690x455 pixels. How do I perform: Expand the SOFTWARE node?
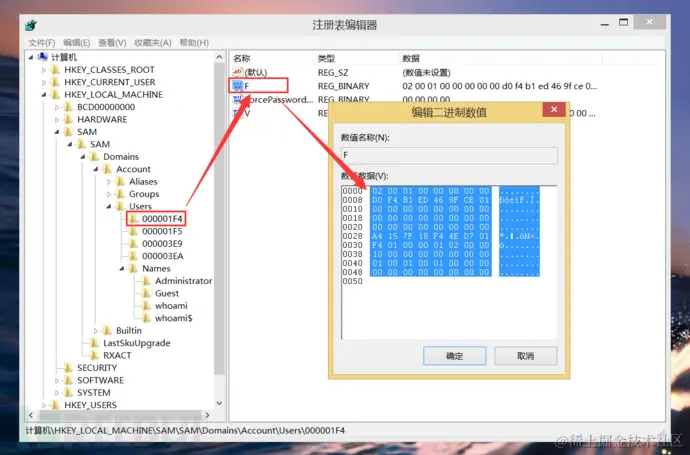click(x=57, y=380)
